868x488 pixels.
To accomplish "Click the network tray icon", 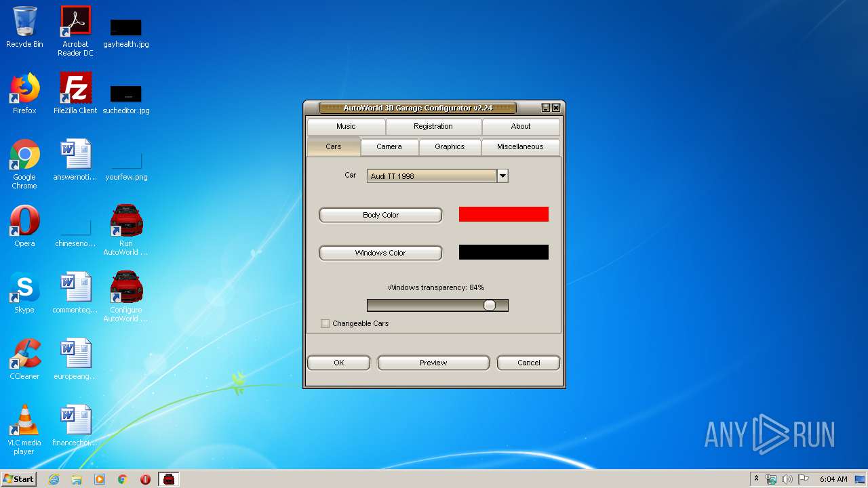I will point(771,479).
